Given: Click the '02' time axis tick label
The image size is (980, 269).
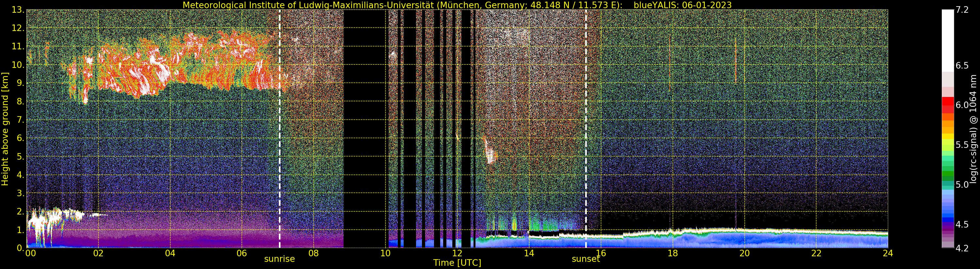Looking at the screenshot, I should tap(98, 253).
